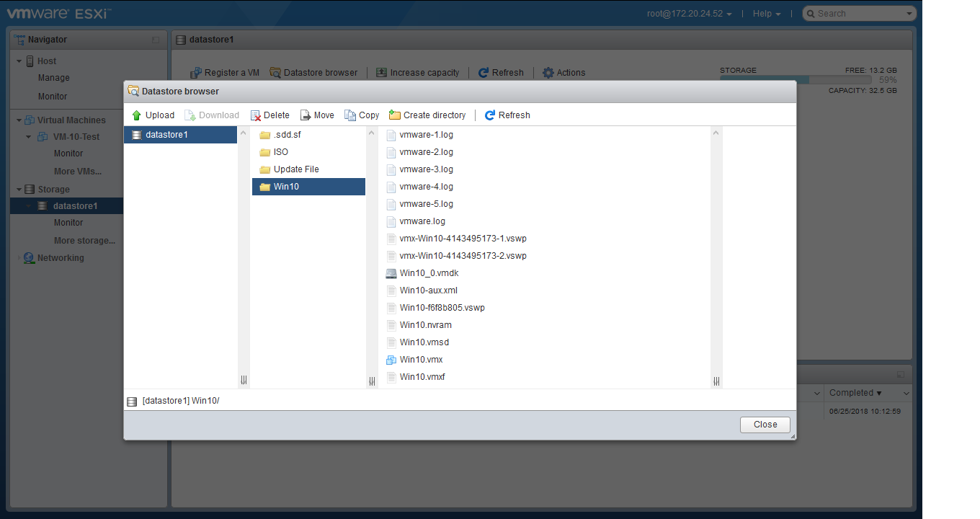Screen dimensions: 980x519
Task: Collapse the Virtual Machines tree section
Action: [x=19, y=120]
